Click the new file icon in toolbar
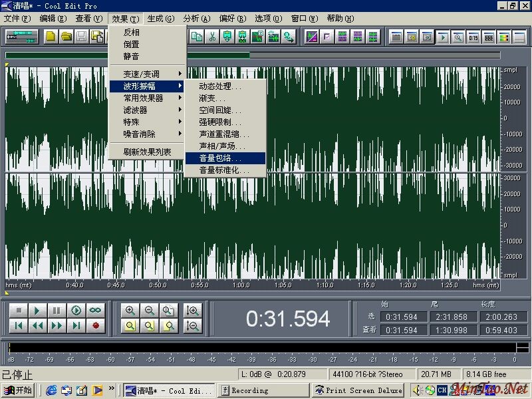The height and width of the screenshot is (399, 532). coord(51,37)
